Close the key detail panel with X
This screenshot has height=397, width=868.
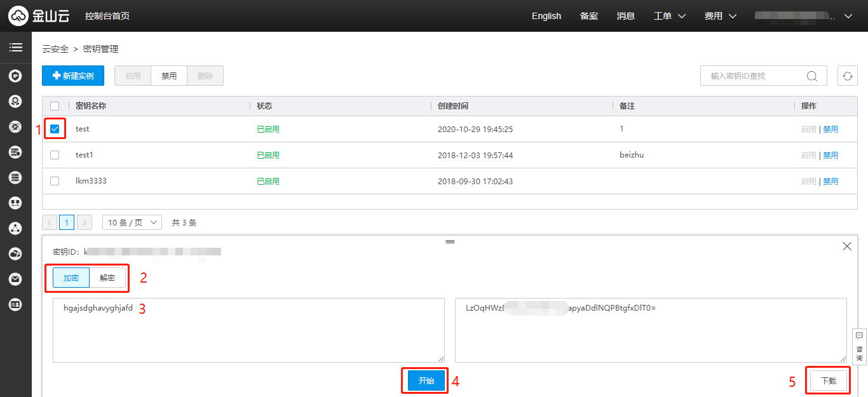[x=846, y=246]
